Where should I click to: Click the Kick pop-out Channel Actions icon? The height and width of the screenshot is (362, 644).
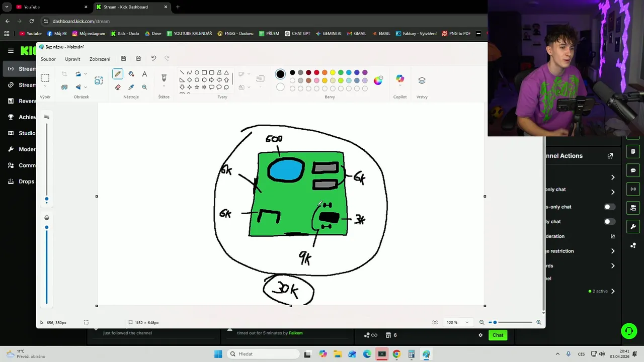point(610,156)
